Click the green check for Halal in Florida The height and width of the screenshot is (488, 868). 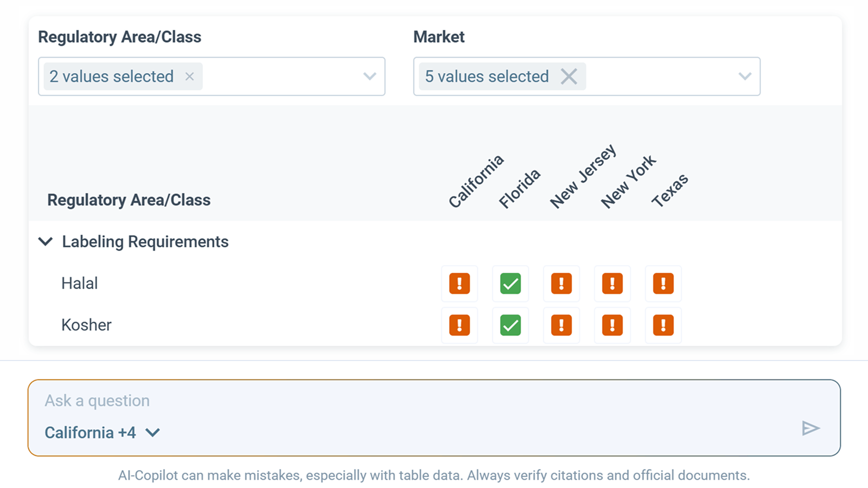pos(510,283)
